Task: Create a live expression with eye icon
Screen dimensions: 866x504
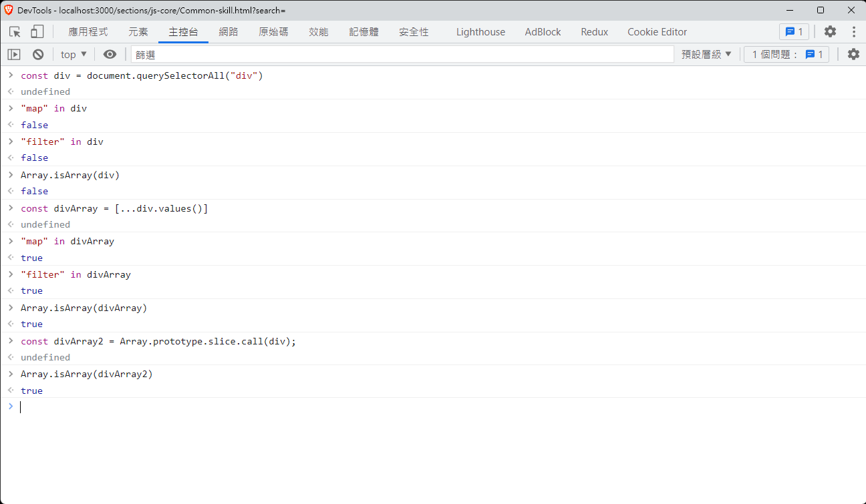Action: [110, 55]
